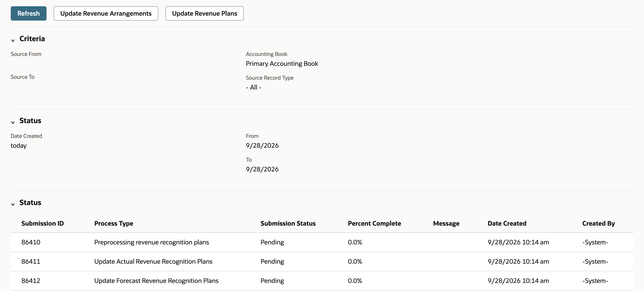This screenshot has width=644, height=291.
Task: Click the Submission Status column header
Action: coord(288,223)
